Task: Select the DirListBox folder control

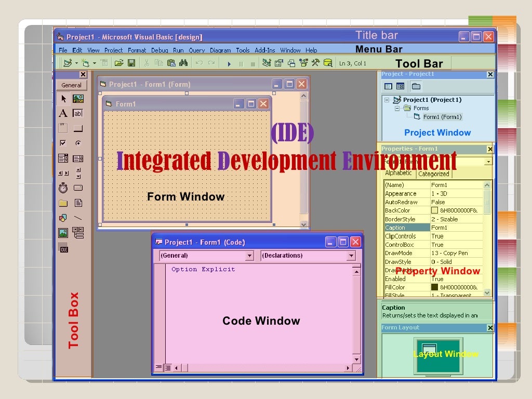Action: click(x=63, y=203)
